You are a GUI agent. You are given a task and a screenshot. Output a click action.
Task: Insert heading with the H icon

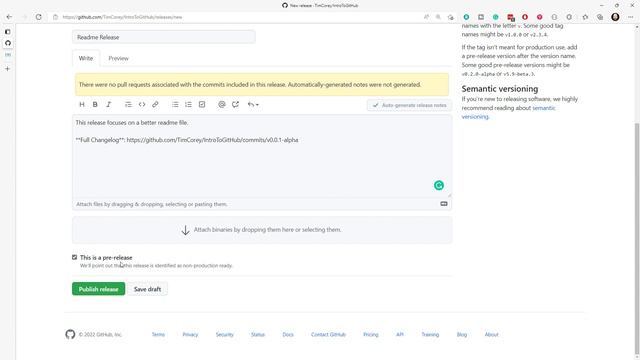[x=82, y=104]
